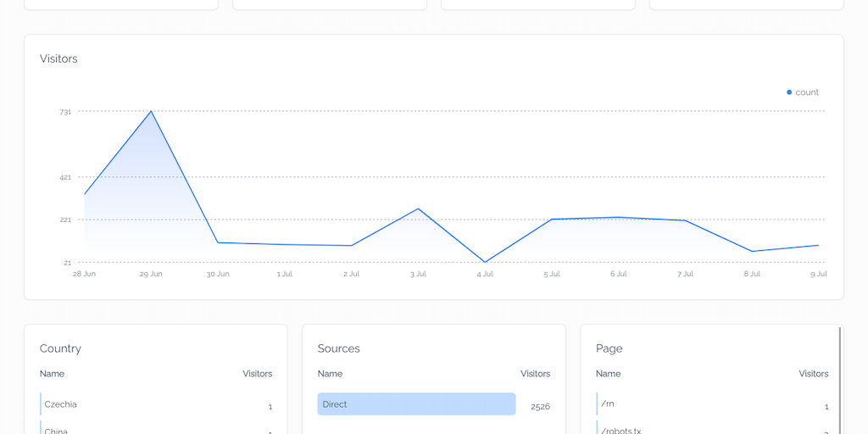Open the /robots.tx page row

712,429
